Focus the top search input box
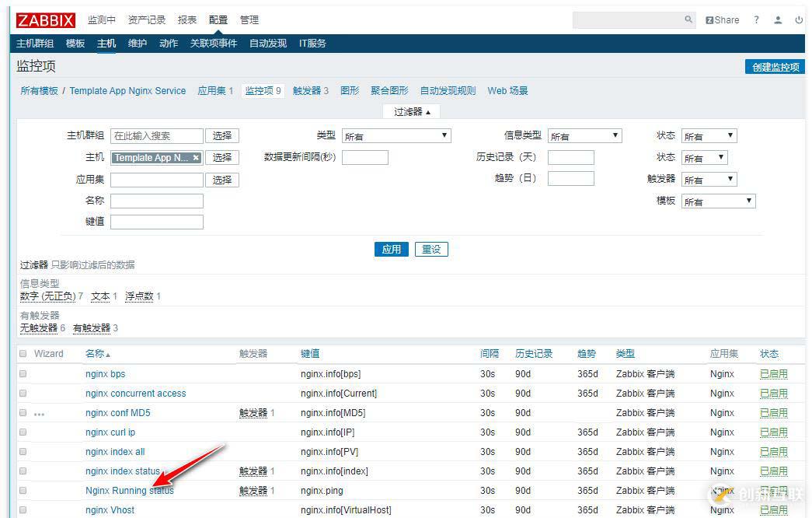This screenshot has width=812, height=518. [628, 19]
